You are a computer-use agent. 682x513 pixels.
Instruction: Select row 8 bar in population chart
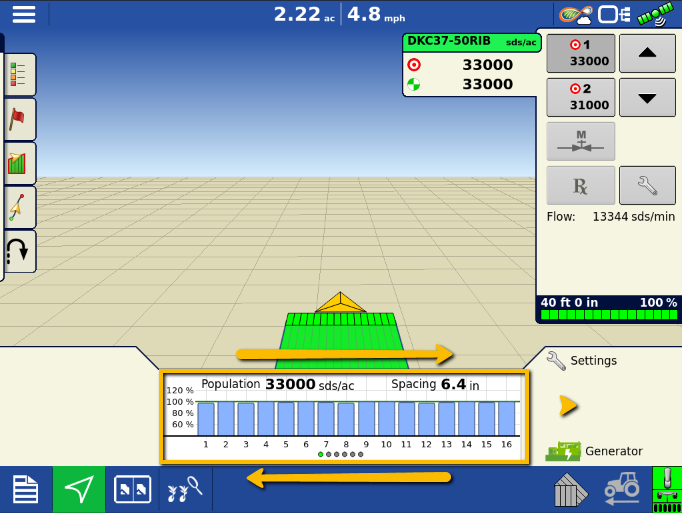coord(346,419)
